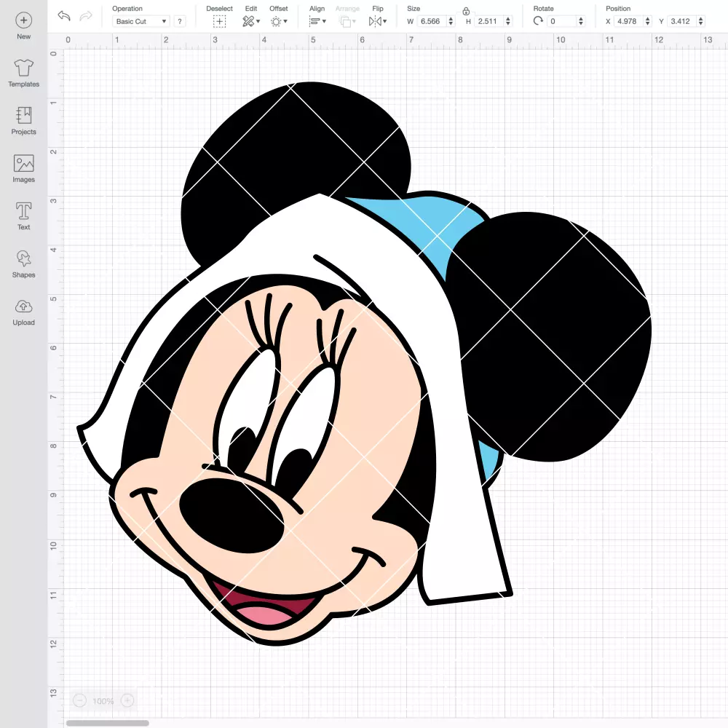Expand the Flip dropdown arrow
Viewport: 728px width, 728px height.
pos(385,21)
